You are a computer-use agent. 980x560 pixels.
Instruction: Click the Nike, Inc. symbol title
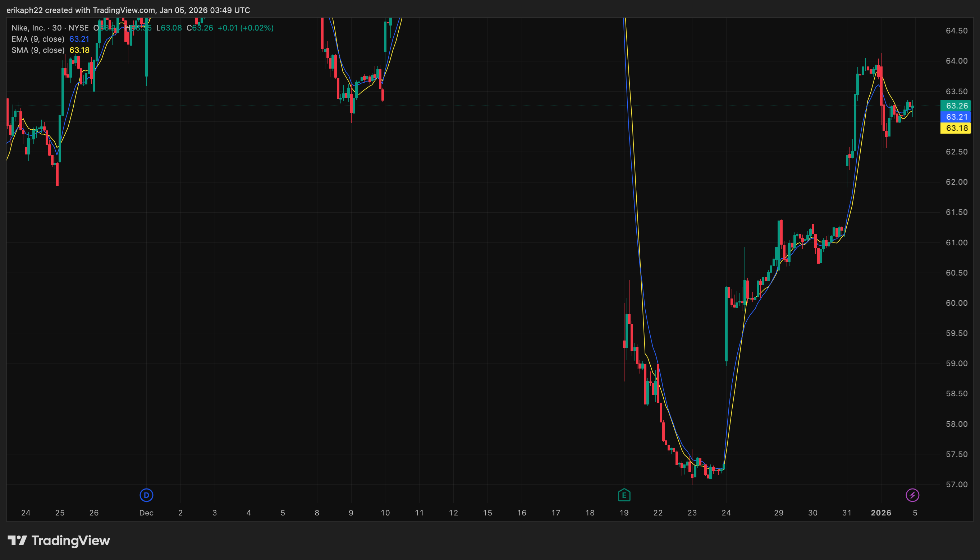(28, 28)
